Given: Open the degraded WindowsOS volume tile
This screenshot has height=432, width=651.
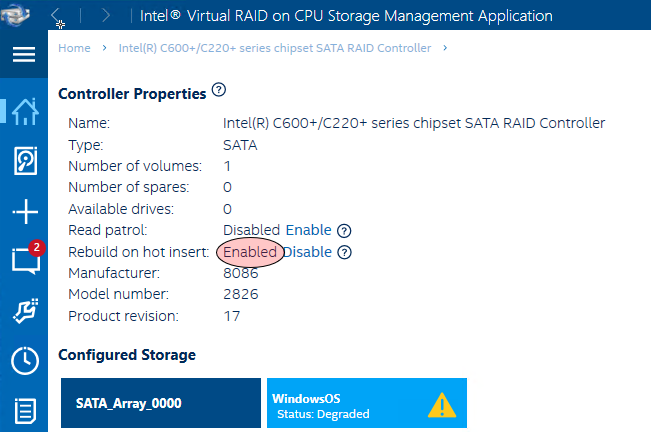Looking at the screenshot, I should 367,403.
